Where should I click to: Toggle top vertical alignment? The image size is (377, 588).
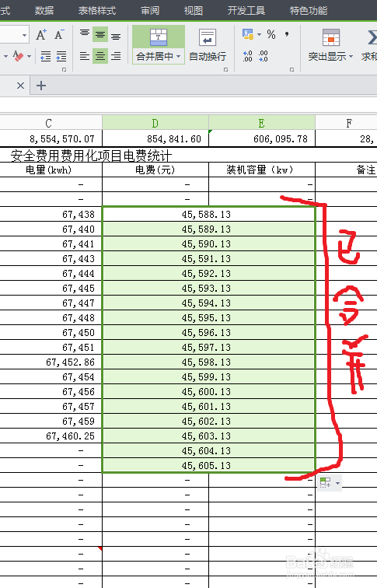[x=85, y=34]
